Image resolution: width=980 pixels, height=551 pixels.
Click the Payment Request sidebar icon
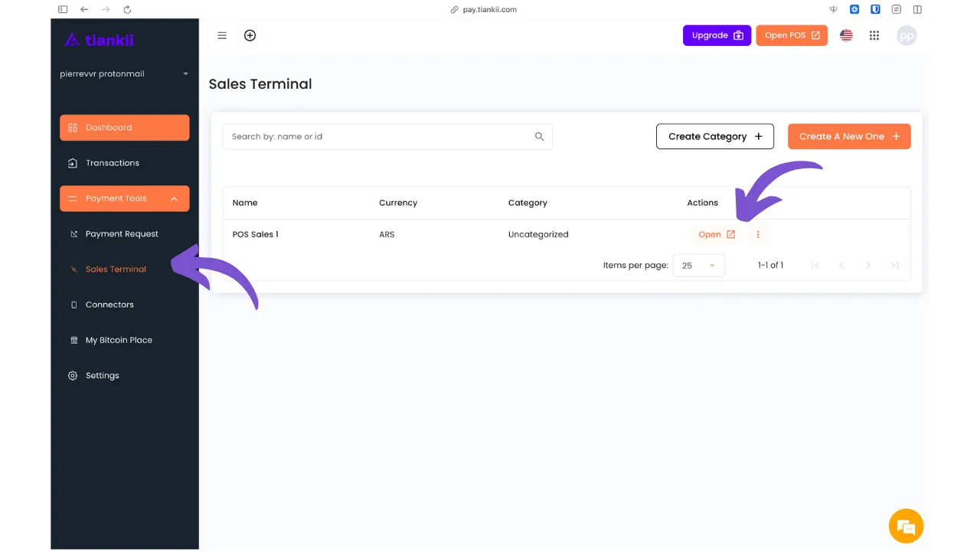[x=73, y=233]
